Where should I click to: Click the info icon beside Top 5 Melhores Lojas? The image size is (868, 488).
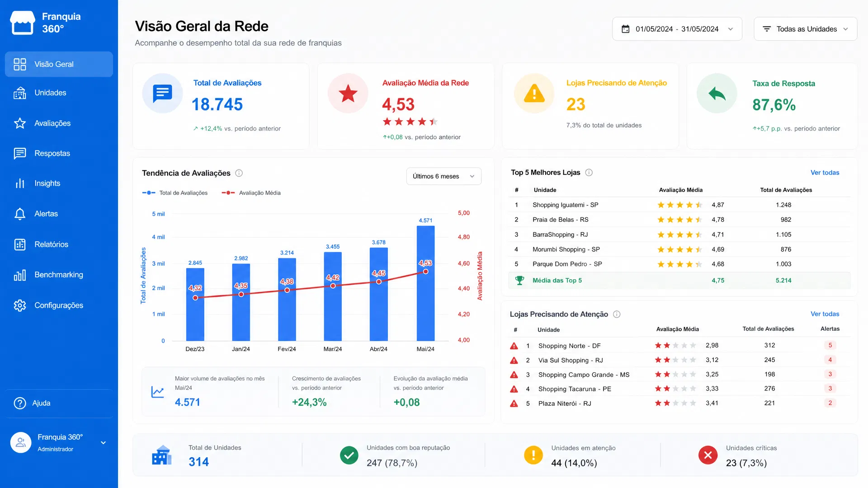point(589,173)
